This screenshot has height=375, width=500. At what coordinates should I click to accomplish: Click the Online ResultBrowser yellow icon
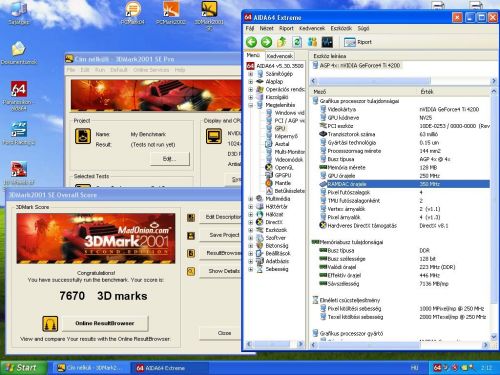tap(50, 323)
